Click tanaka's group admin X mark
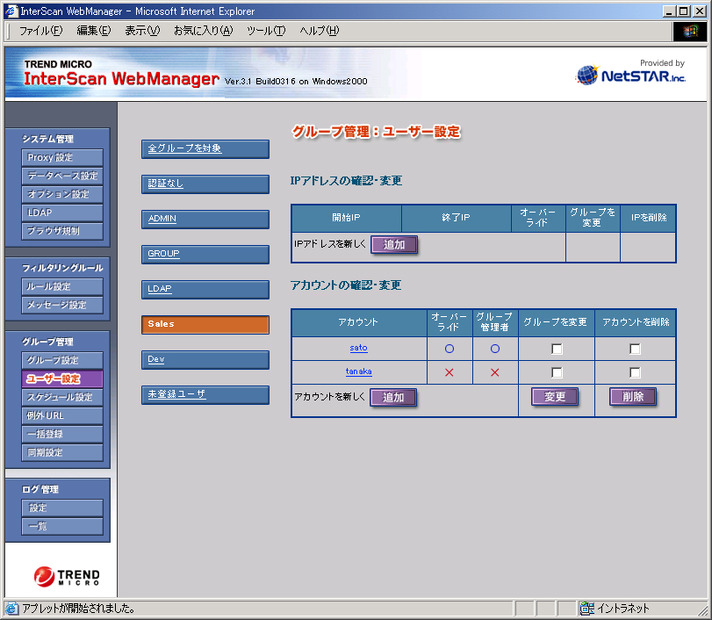The image size is (712, 620). pyautogui.click(x=495, y=372)
